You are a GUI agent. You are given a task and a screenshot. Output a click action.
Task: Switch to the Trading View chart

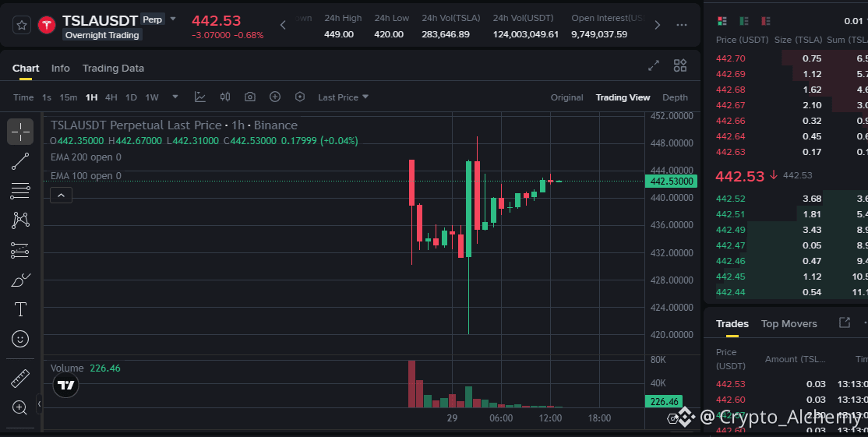point(623,97)
